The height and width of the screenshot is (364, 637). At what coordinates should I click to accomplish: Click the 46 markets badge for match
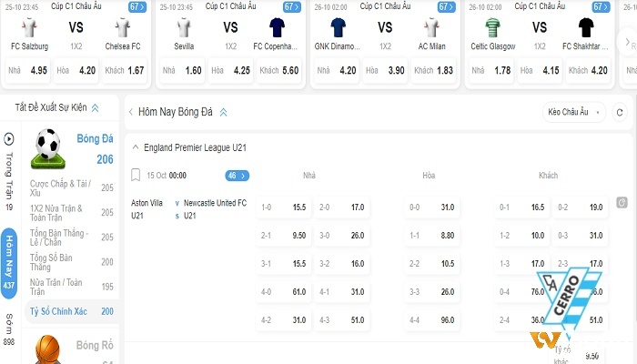click(238, 176)
